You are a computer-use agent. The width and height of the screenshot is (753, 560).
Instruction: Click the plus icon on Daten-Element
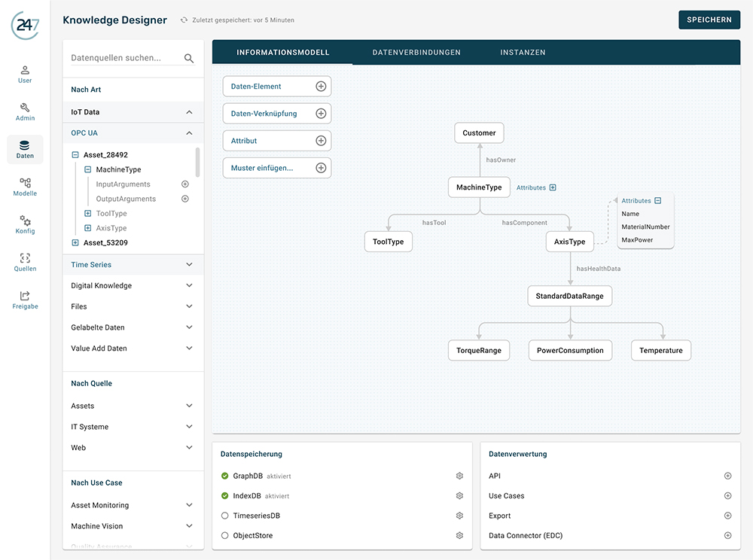pos(321,87)
